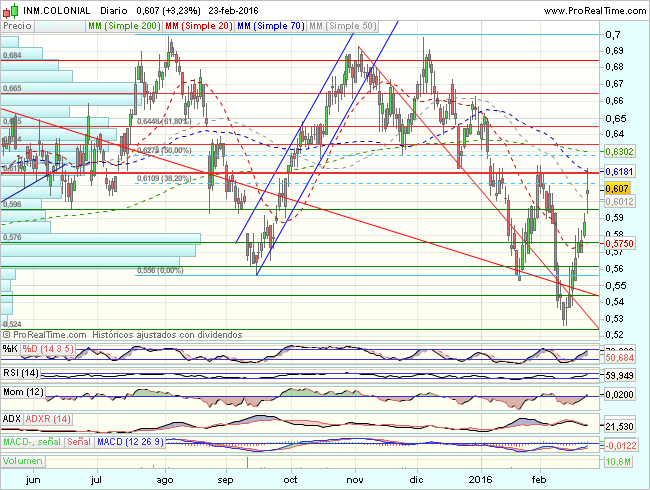Viewport: 650px width, 490px height.
Task: Click the 0,0200 momentum value
Action: coord(619,395)
